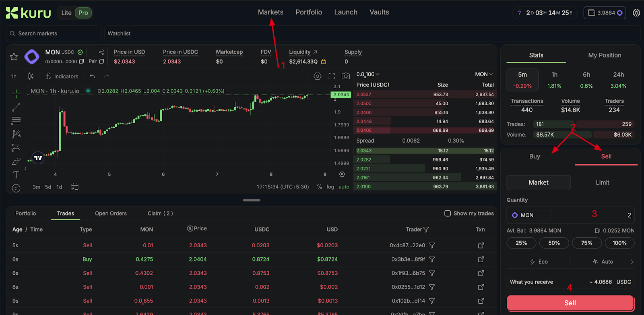Viewport: 644px width, 315px height.
Task: Expand the 0.0₃100 price grouping dropdown
Action: [368, 75]
